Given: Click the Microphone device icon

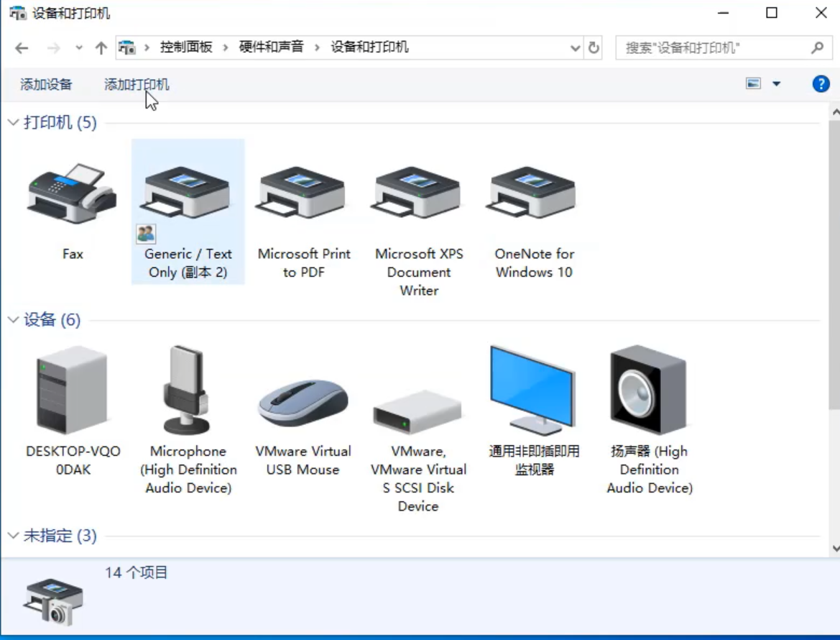Looking at the screenshot, I should pyautogui.click(x=188, y=392).
